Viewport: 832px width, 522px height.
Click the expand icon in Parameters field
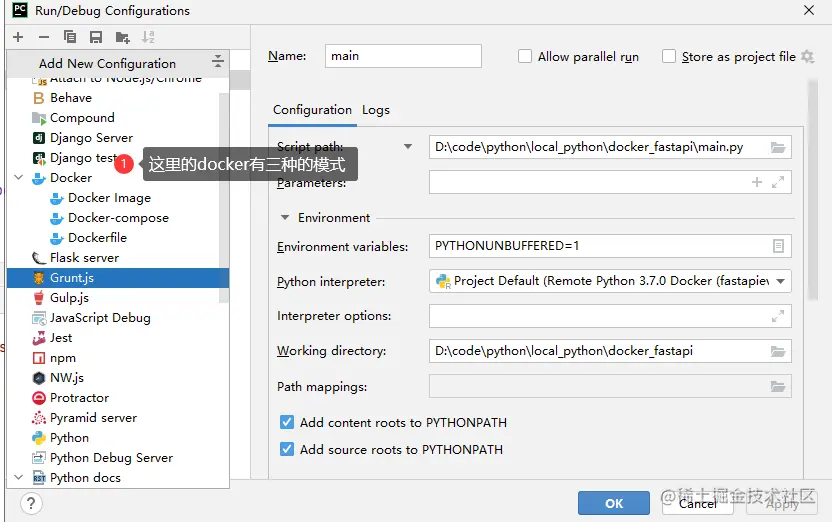point(778,182)
